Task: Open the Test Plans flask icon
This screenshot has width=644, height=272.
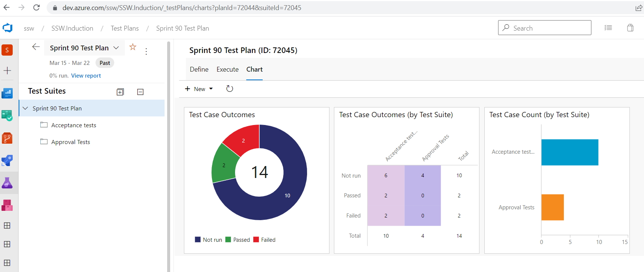Action: coord(7,183)
